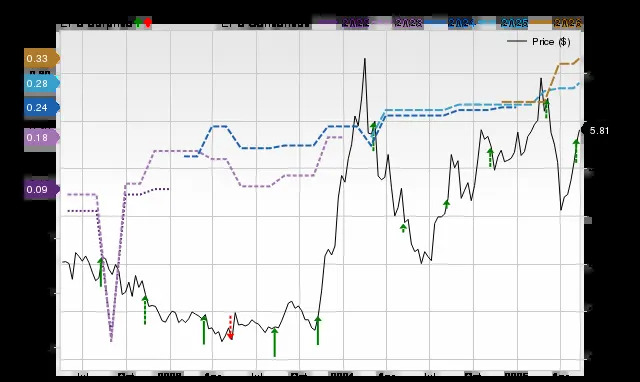Click the highest peak of the price line
Image resolution: width=640 pixels, height=382 pixels.
[364, 59]
